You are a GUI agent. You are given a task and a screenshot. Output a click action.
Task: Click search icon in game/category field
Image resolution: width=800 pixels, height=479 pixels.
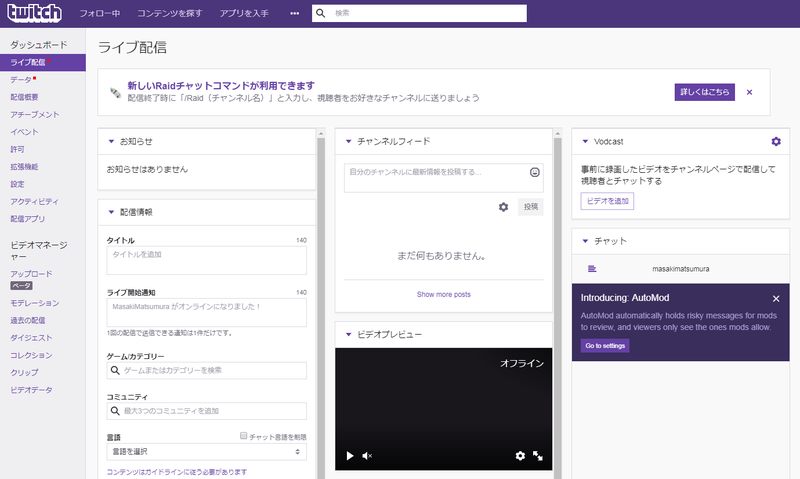pyautogui.click(x=115, y=370)
